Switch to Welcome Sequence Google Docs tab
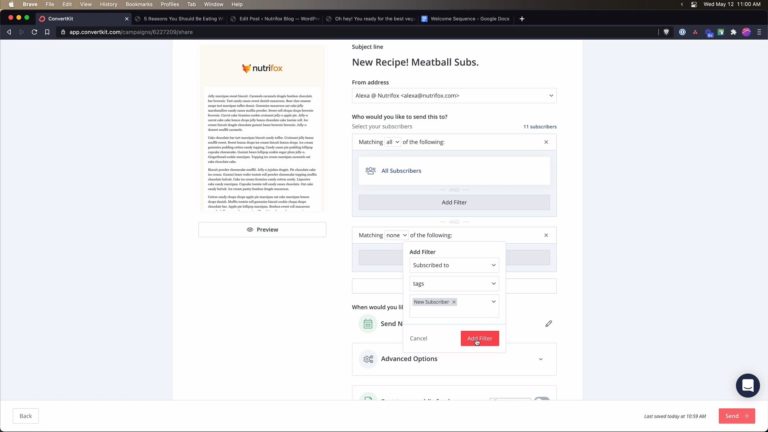Image resolution: width=768 pixels, height=432 pixels. (x=466, y=19)
